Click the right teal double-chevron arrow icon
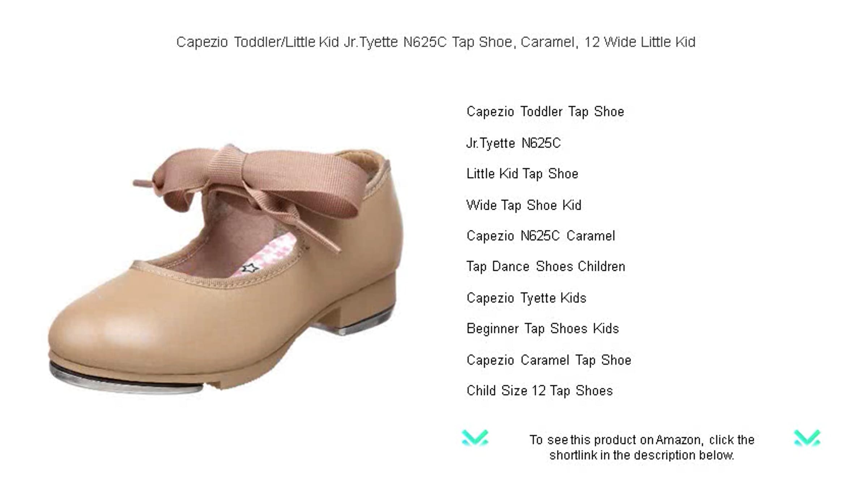 point(807,438)
